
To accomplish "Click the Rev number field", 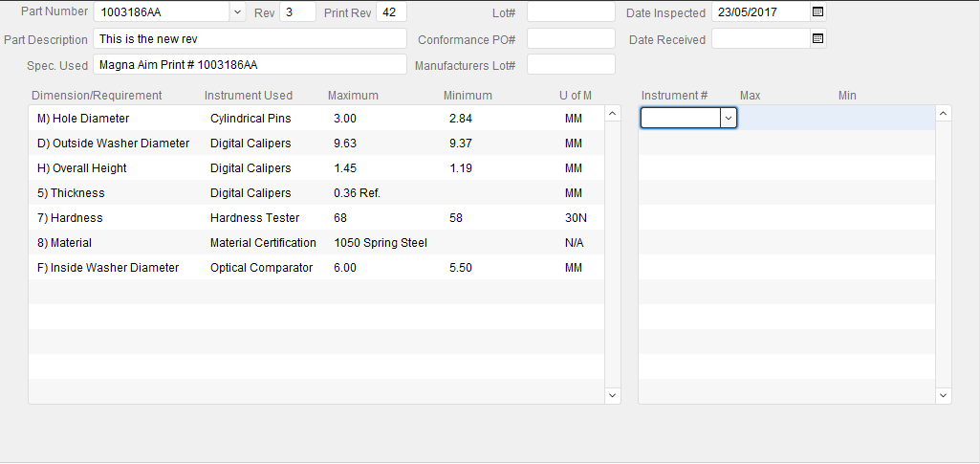I will (x=297, y=11).
